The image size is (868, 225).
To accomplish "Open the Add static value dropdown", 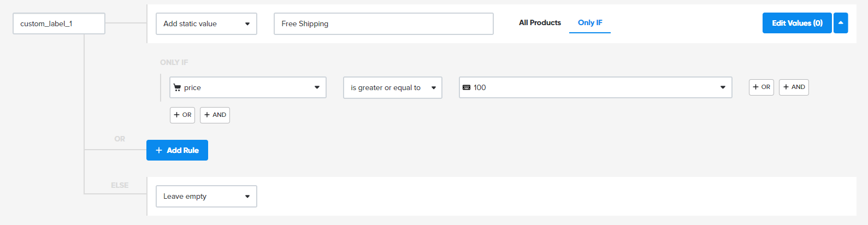I will pyautogui.click(x=206, y=23).
